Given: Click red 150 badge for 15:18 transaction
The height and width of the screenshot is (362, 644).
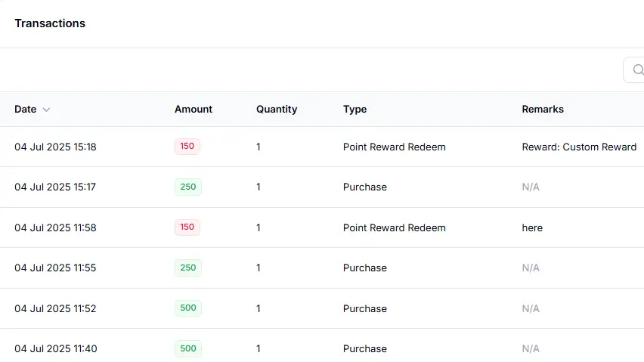Looking at the screenshot, I should (x=187, y=147).
